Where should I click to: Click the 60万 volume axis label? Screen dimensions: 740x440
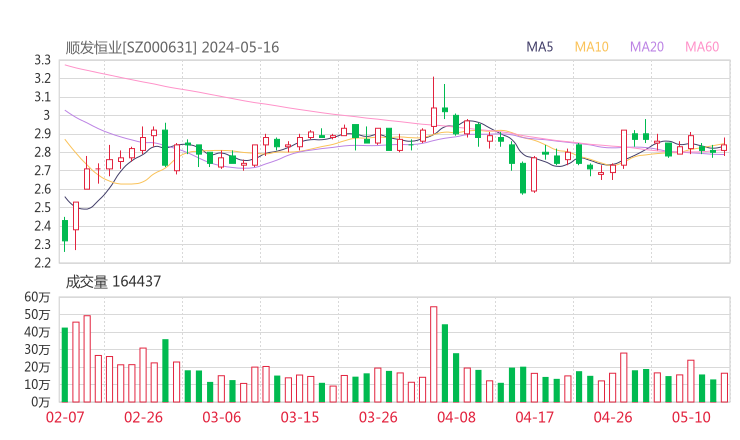(x=37, y=297)
